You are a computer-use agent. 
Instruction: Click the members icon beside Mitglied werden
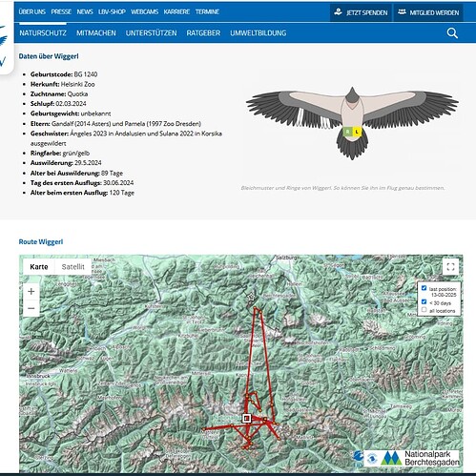pos(402,12)
